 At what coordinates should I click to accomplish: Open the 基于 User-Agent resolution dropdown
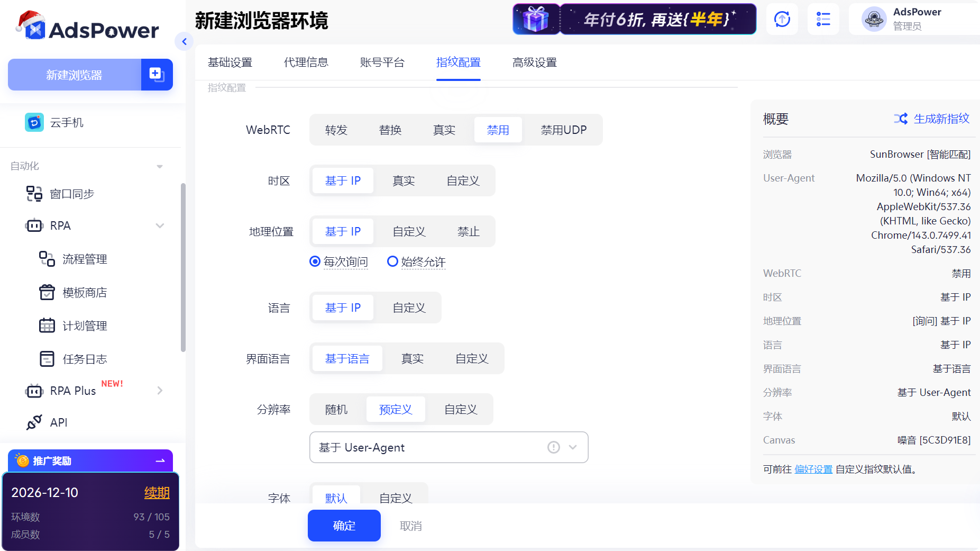[448, 447]
